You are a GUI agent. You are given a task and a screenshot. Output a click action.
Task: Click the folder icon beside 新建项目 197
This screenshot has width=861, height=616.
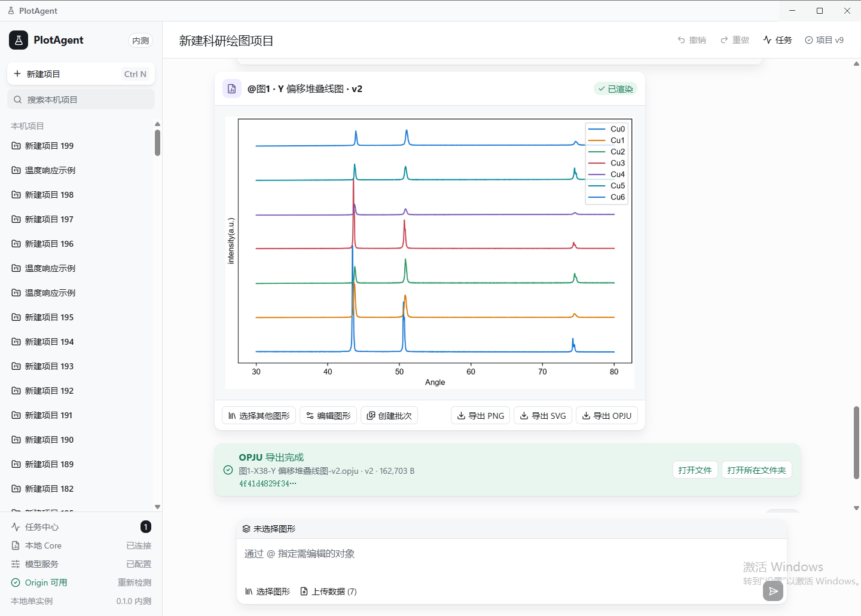point(16,219)
